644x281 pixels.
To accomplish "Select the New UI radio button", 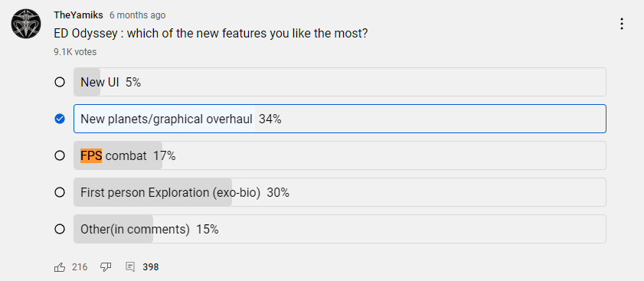I will pyautogui.click(x=60, y=82).
